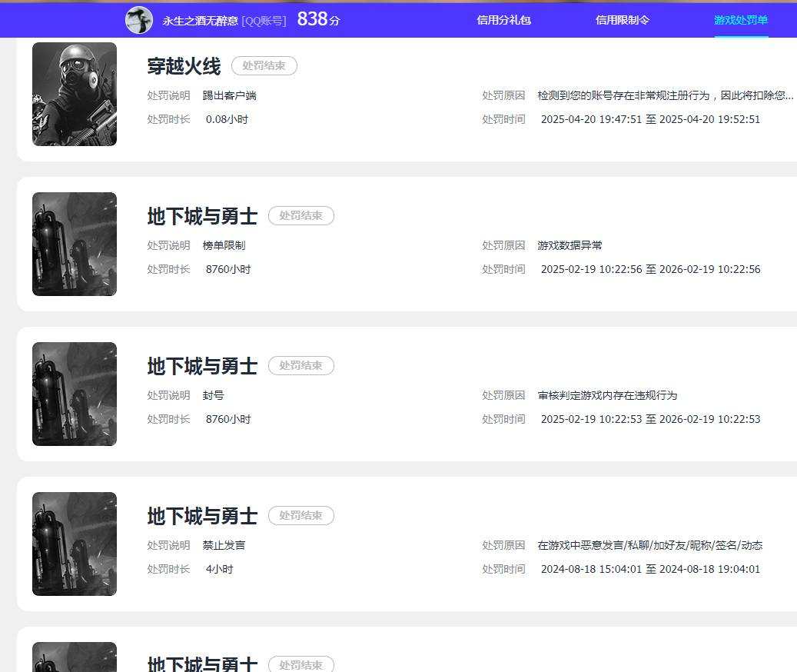Click the thumbnail of the 封号 record
This screenshot has width=797, height=672.
[75, 394]
